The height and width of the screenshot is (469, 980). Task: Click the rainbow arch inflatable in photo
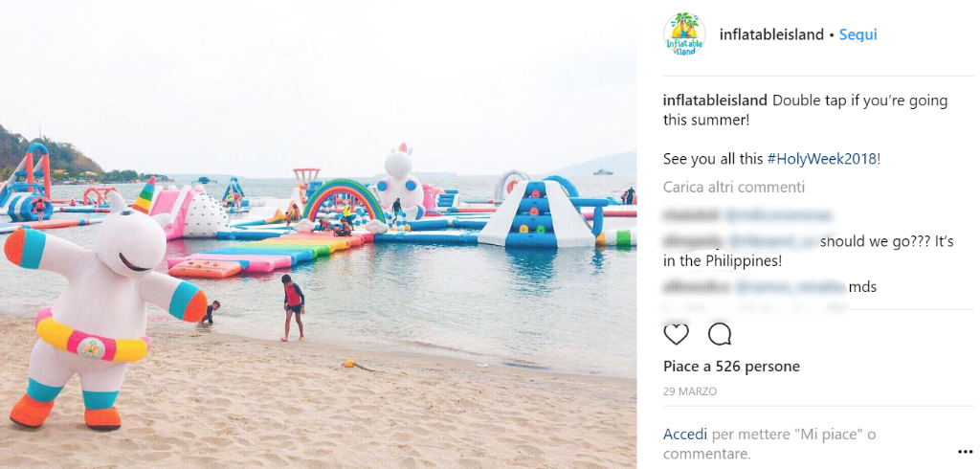[x=344, y=200]
